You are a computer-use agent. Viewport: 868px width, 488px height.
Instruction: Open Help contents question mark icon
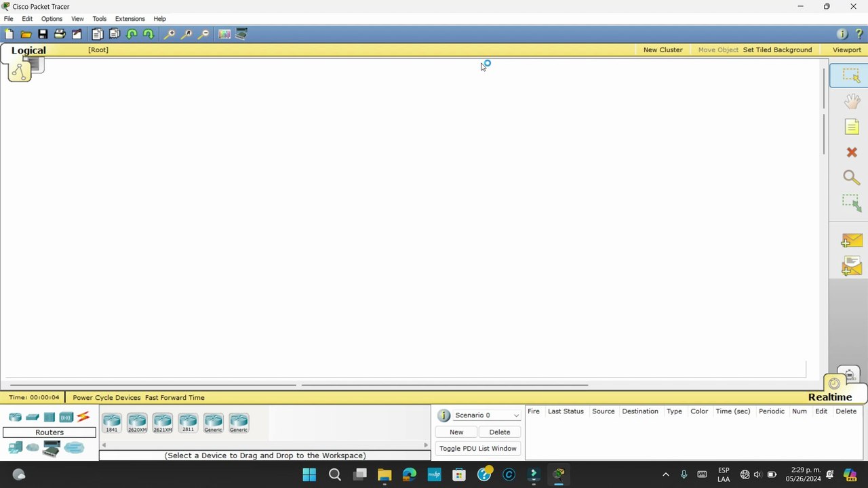coord(859,34)
